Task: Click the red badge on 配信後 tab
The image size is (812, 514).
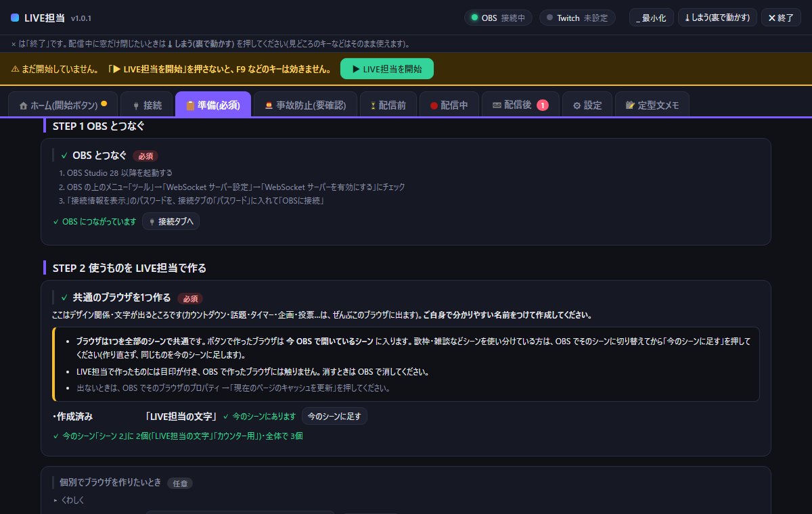Action: tap(543, 105)
